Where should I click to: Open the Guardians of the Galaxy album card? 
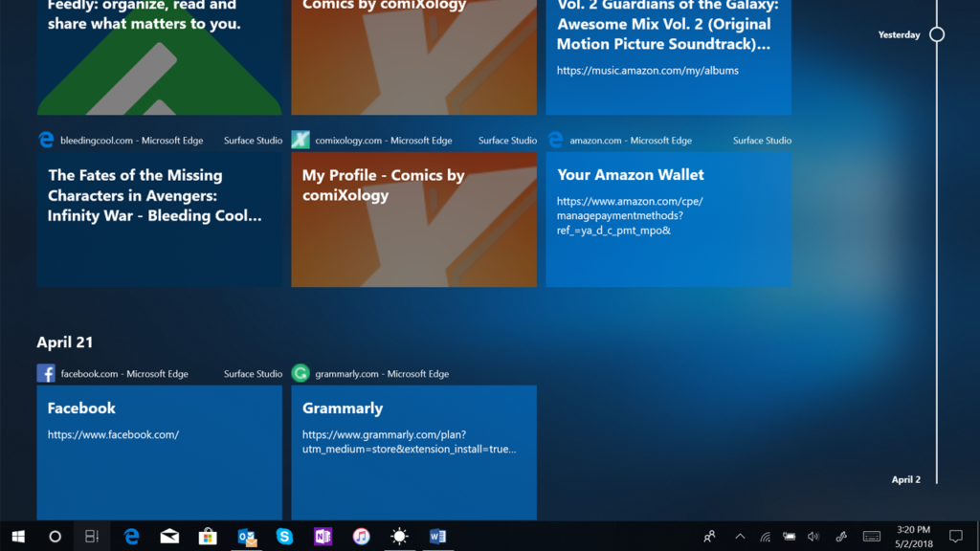669,57
